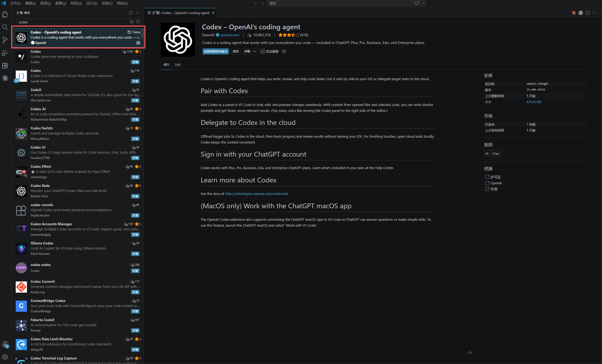
Task: Select the Fabarta CodeX extension item
Action: click(78, 325)
